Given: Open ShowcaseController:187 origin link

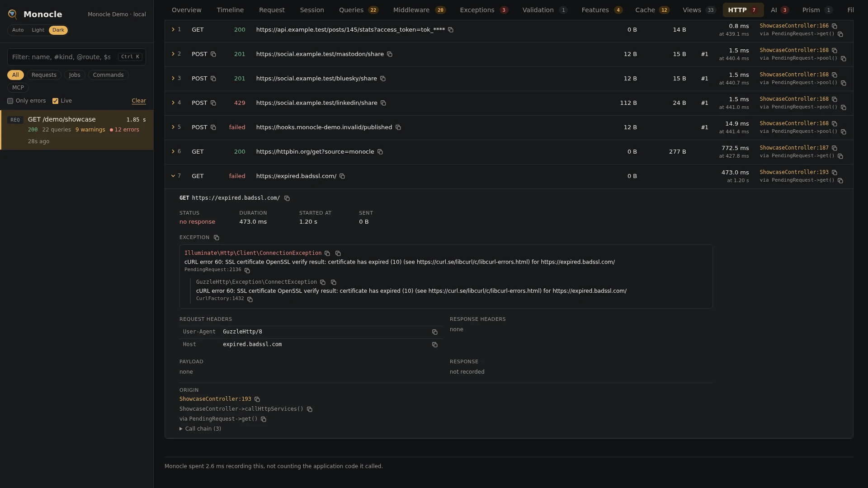Looking at the screenshot, I should 794,148.
